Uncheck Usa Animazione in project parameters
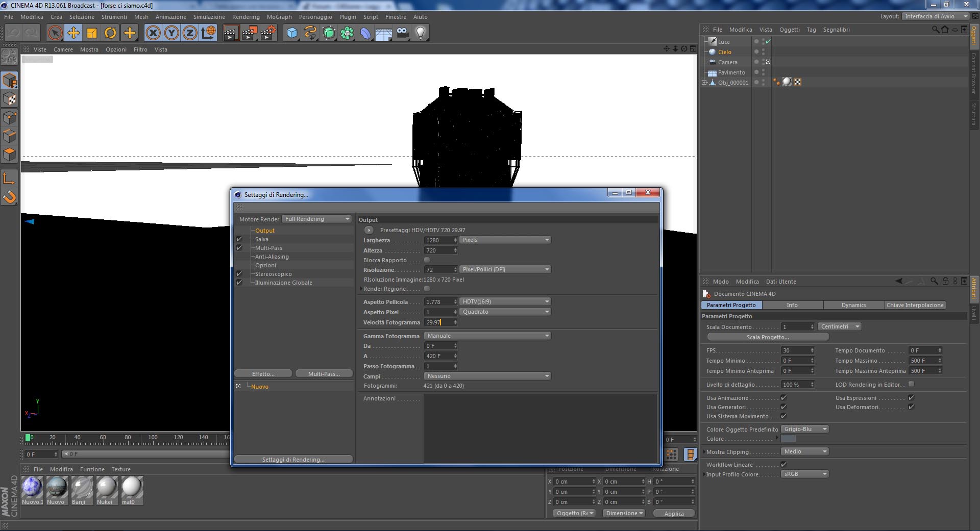The image size is (980, 531). 783,398
